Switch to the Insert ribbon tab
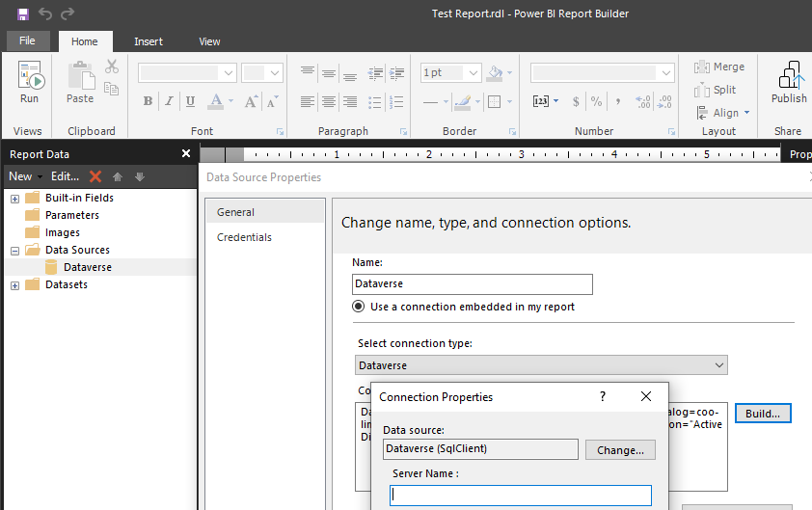The image size is (812, 510). [149, 41]
